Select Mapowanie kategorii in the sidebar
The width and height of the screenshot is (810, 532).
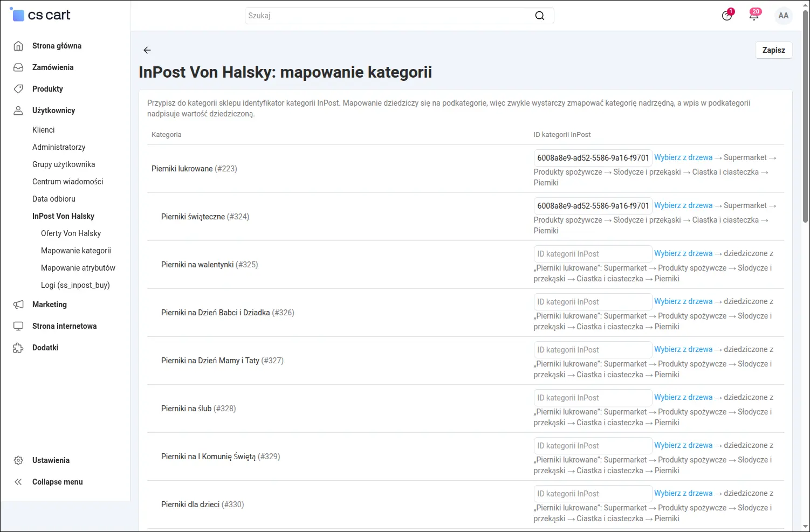pos(76,251)
